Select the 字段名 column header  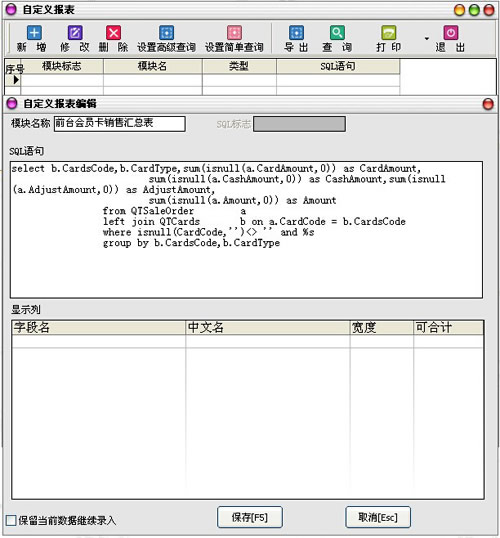click(99, 327)
